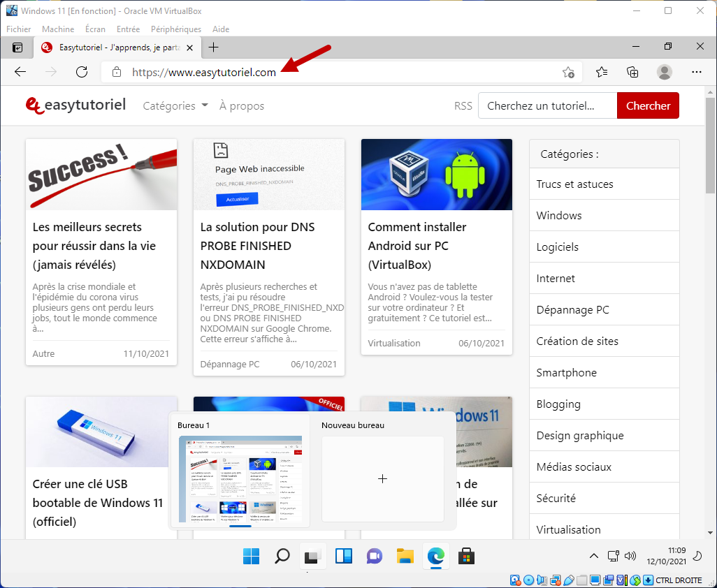Open the Favorites star-list icon
717x588 pixels.
[601, 72]
